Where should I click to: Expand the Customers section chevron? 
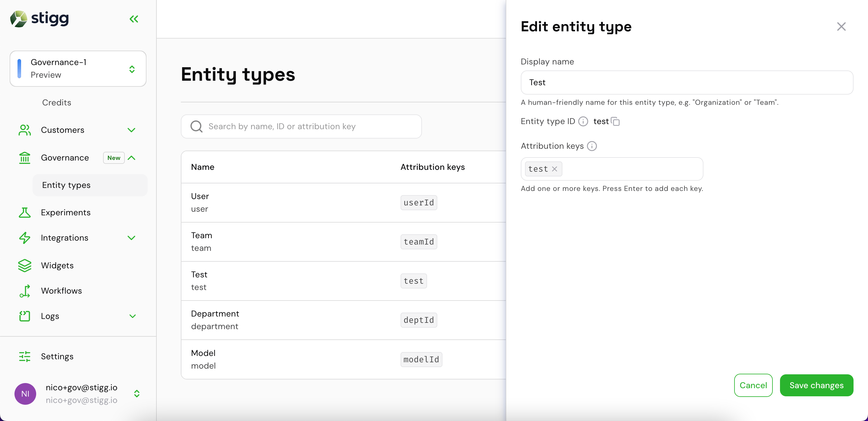[x=131, y=130]
